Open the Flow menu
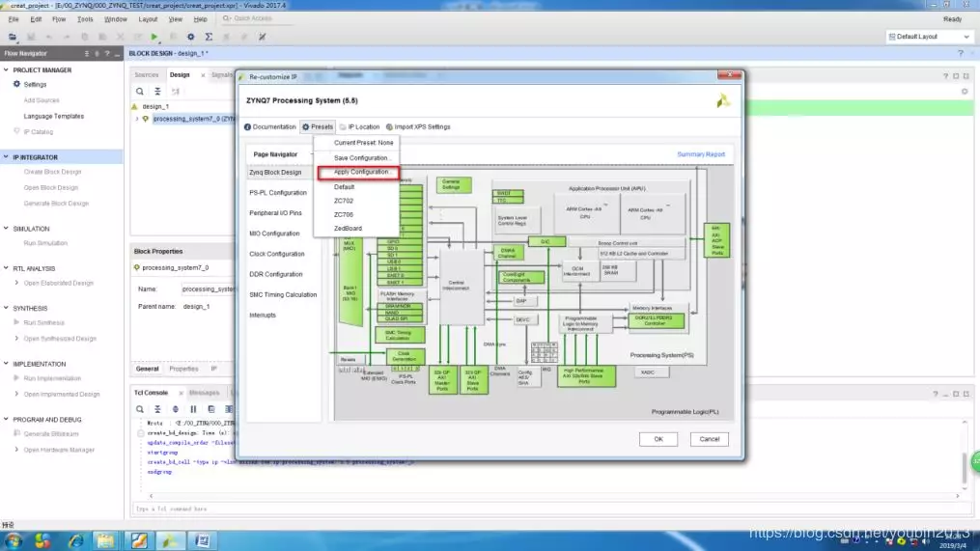The height and width of the screenshot is (551, 980). pyautogui.click(x=59, y=19)
